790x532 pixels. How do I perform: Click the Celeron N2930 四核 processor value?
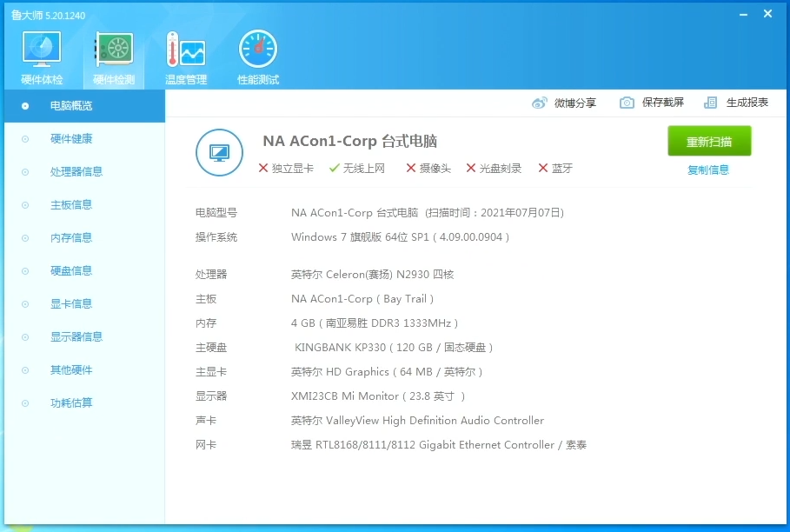[x=372, y=275]
